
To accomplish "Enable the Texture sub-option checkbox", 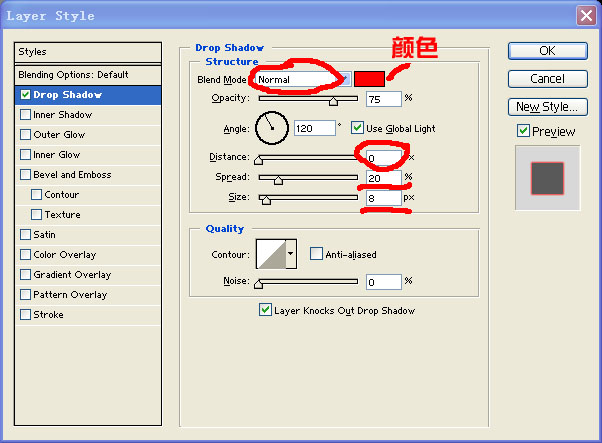I will click(36, 214).
